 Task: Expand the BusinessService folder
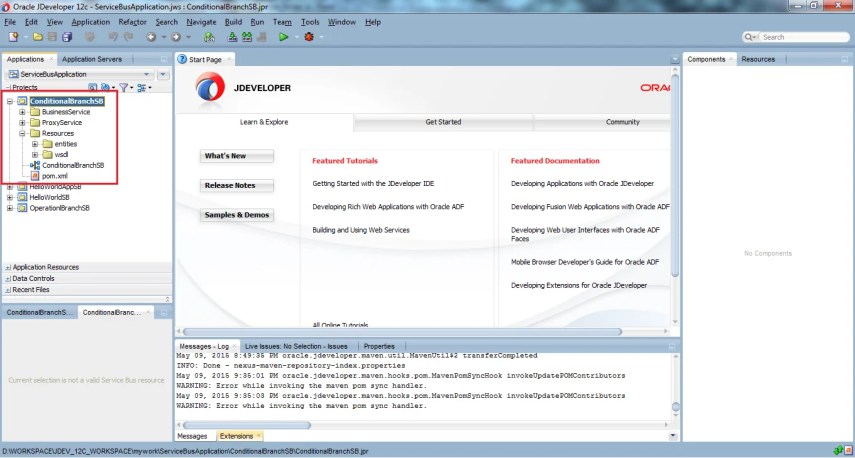coord(22,112)
